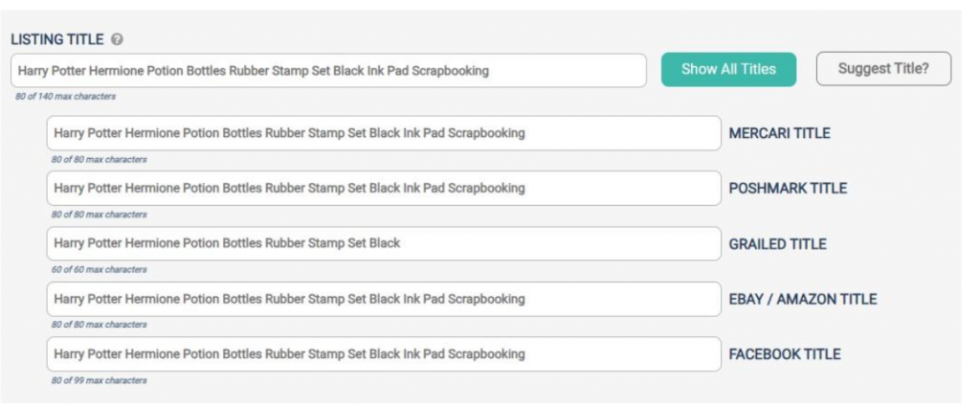Select the Grailed title text field
This screenshot has width=980, height=409.
click(x=384, y=243)
